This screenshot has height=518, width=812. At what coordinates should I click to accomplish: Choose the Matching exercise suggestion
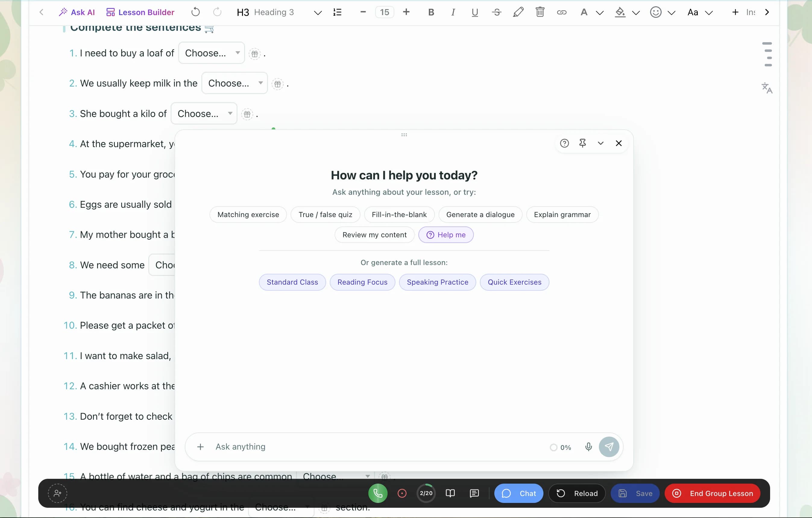(248, 214)
